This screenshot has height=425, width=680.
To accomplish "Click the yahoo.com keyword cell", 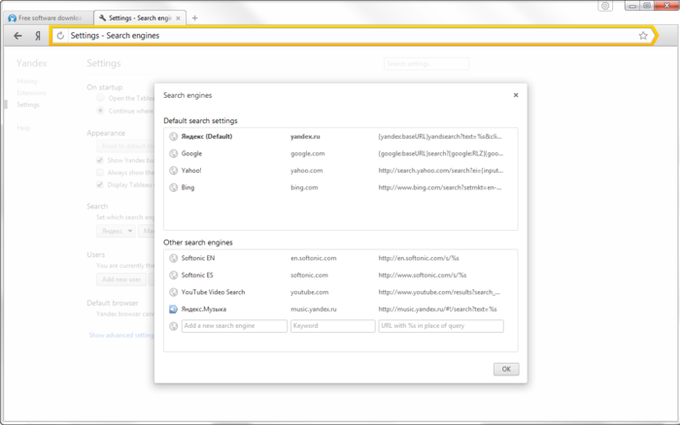I will point(307,170).
